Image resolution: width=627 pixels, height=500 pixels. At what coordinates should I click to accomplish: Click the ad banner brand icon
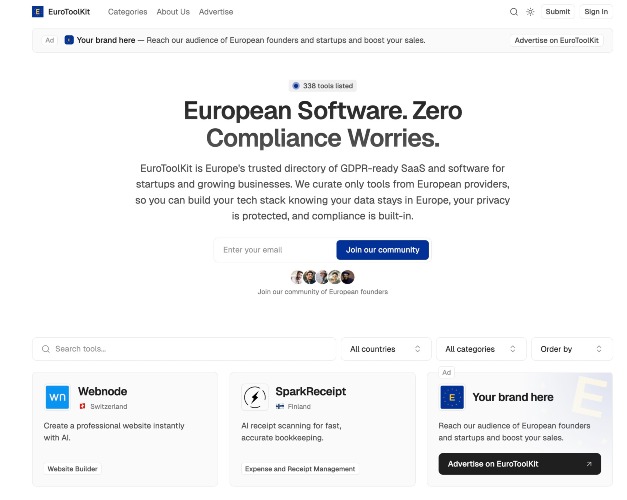pos(69,40)
